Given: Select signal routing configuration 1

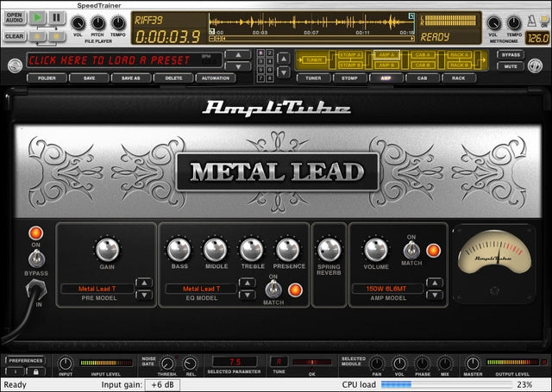Looking at the screenshot, I should (x=260, y=53).
